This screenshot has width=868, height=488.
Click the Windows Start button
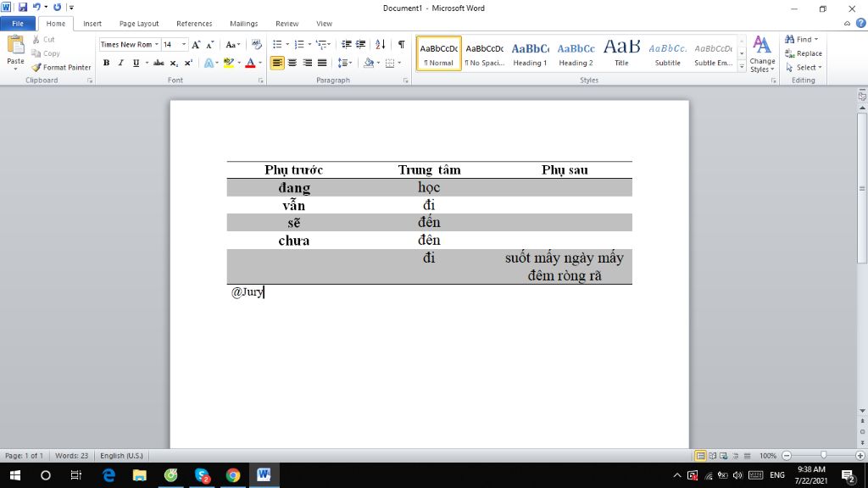point(15,475)
